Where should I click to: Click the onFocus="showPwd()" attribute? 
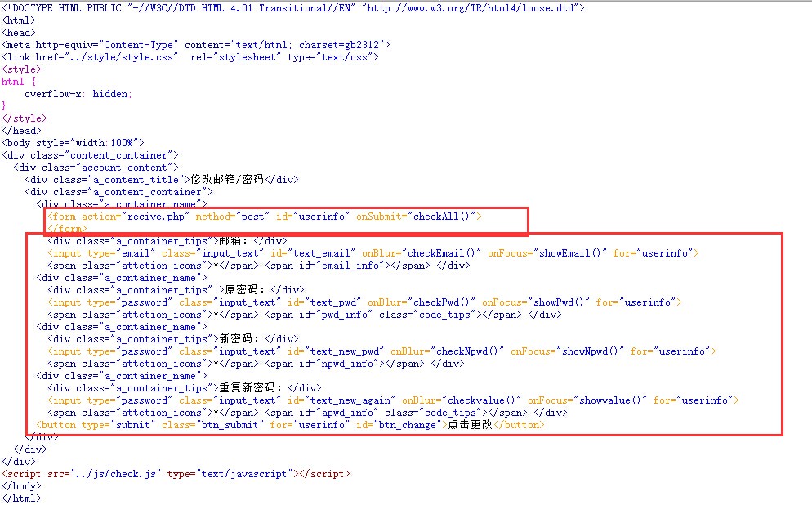(x=535, y=302)
